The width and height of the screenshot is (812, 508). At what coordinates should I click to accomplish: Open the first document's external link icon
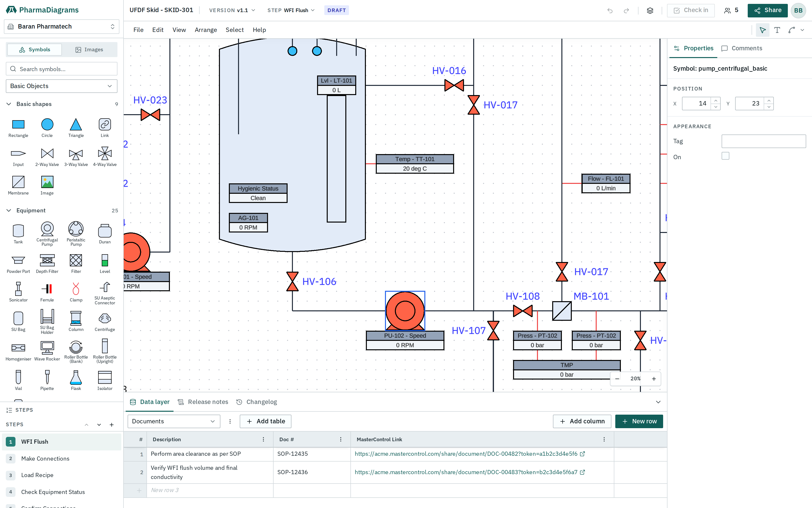[582, 454]
